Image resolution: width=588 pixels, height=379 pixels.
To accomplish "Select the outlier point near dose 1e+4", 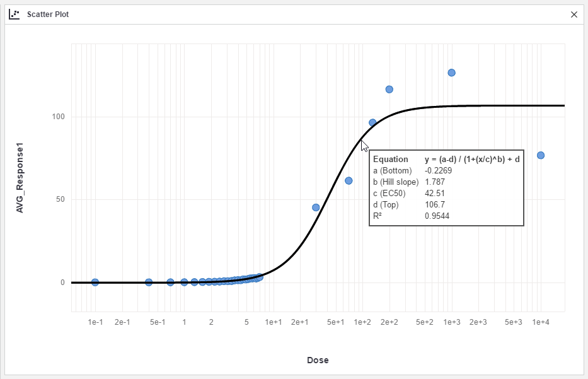I will 541,155.
